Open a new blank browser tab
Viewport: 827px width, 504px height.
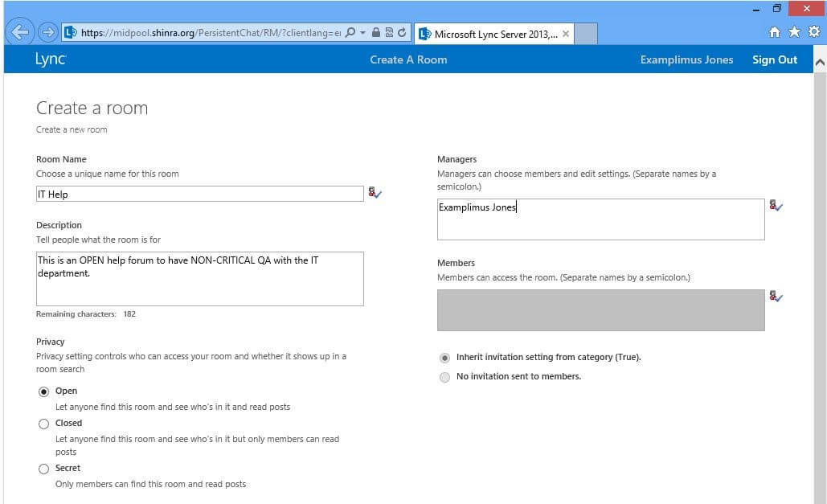(585, 34)
